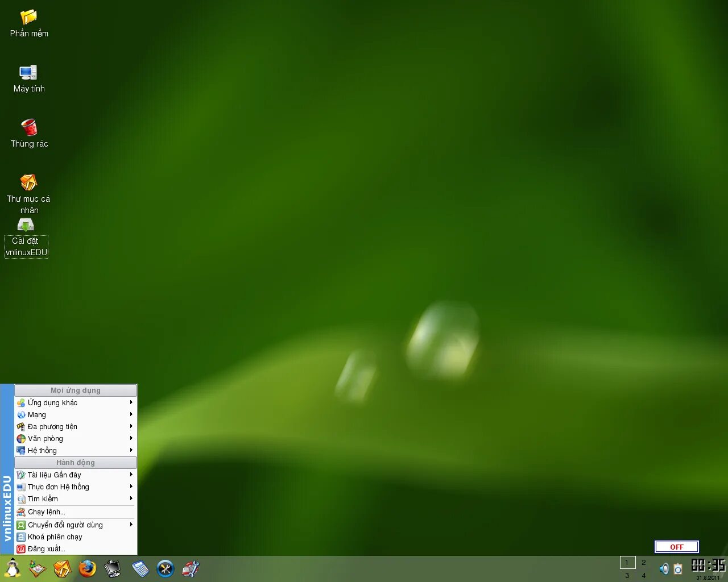Open the red toolbox wrench icon

tap(191, 568)
